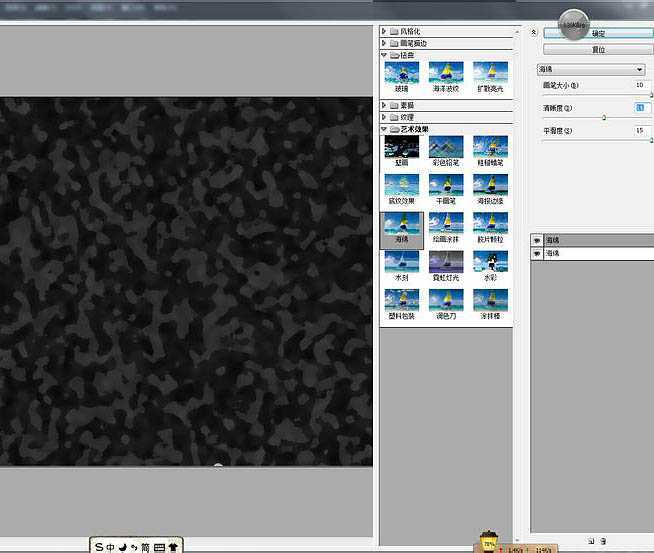Expand the 纹理 (Texture) filter folder
The height and width of the screenshot is (553, 654).
384,117
